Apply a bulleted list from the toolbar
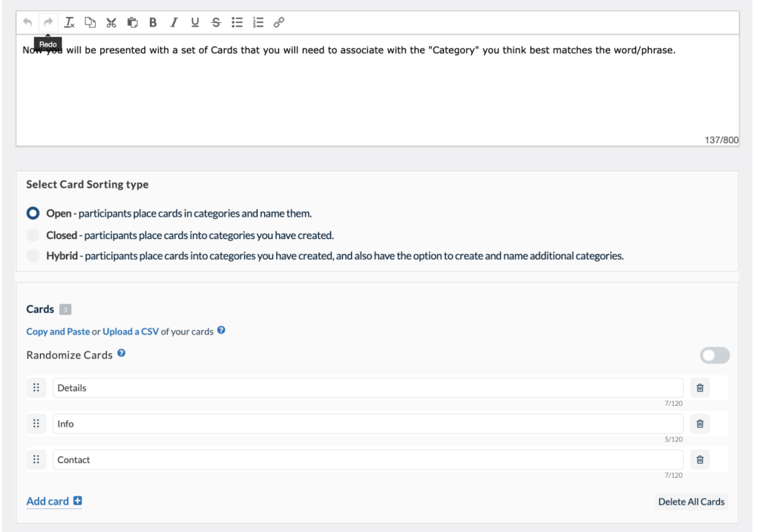Viewport: 760px width, 532px height. (237, 22)
